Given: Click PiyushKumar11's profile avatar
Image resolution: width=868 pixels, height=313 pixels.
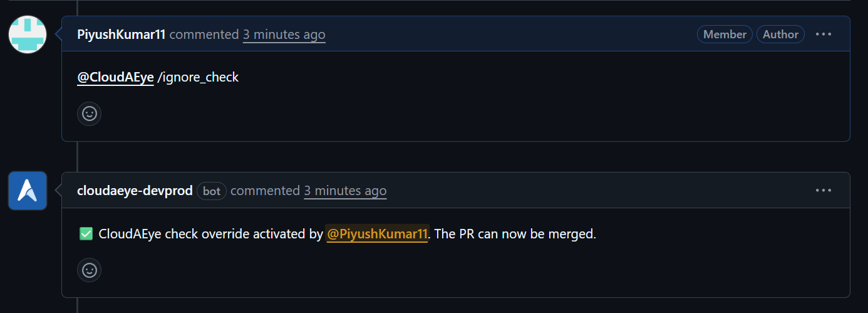Looking at the screenshot, I should pyautogui.click(x=28, y=34).
